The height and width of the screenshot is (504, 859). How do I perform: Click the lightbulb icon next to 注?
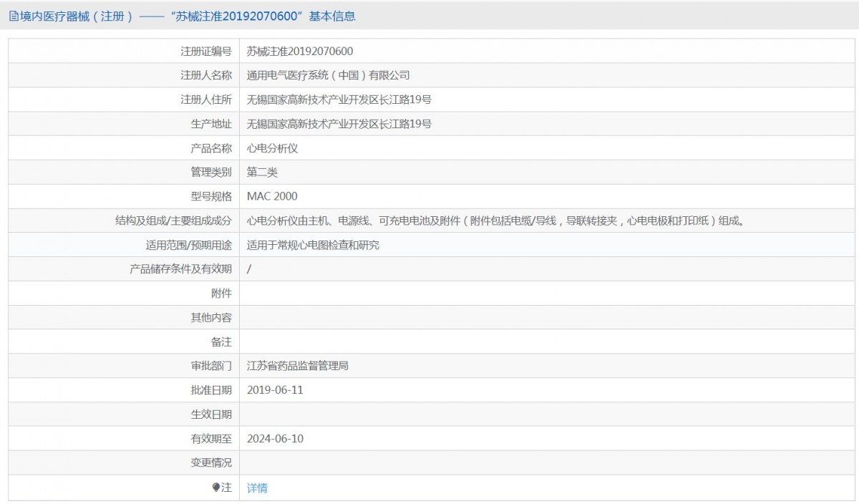tap(216, 488)
